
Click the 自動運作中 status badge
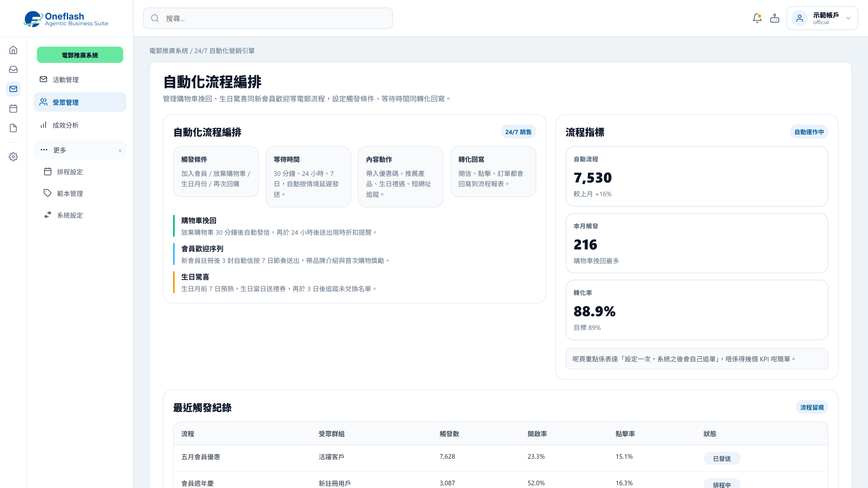(809, 132)
